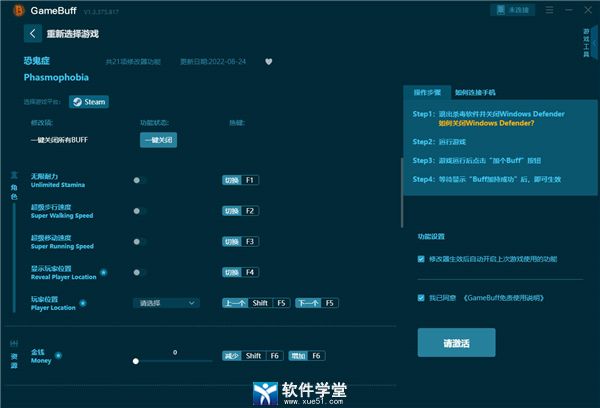Click info icon beside Reveal Player Location

point(103,271)
